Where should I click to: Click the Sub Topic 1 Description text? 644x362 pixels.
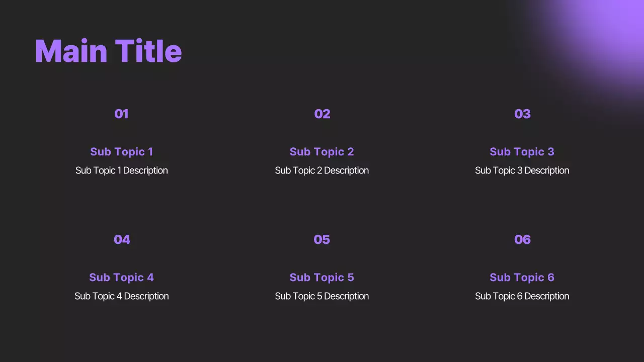tap(121, 170)
